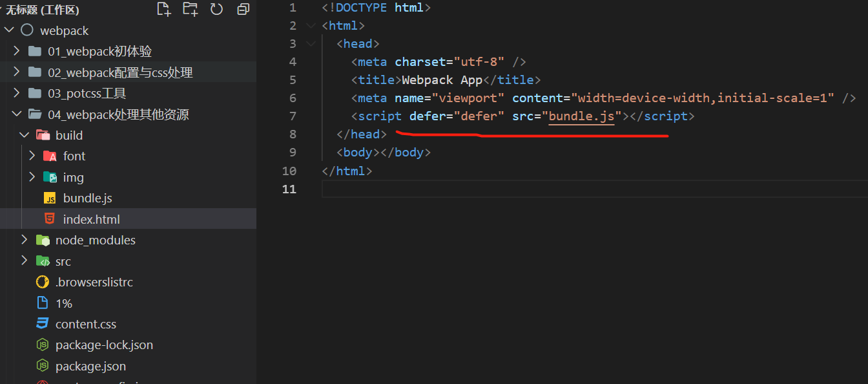Viewport: 868px width, 384px height.
Task: Click the open folder icon of 04_webpack处理其他资源
Action: [x=35, y=114]
